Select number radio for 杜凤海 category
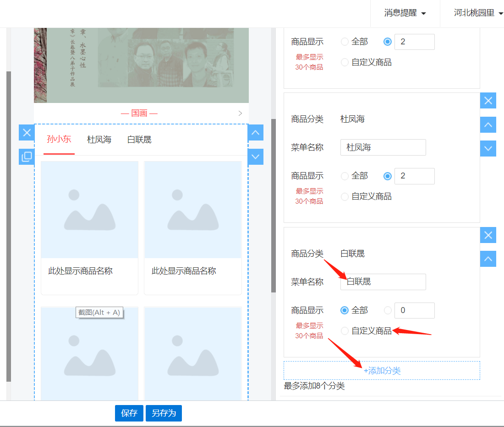Screen dimensions: 504x427 (x=388, y=176)
